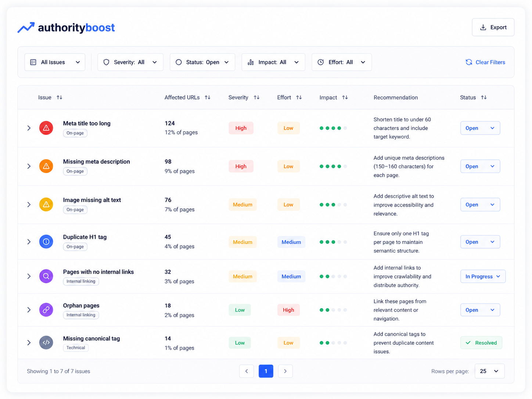Open the Impact: All filter dropdown
This screenshot has height=399, width=532.
tap(273, 62)
